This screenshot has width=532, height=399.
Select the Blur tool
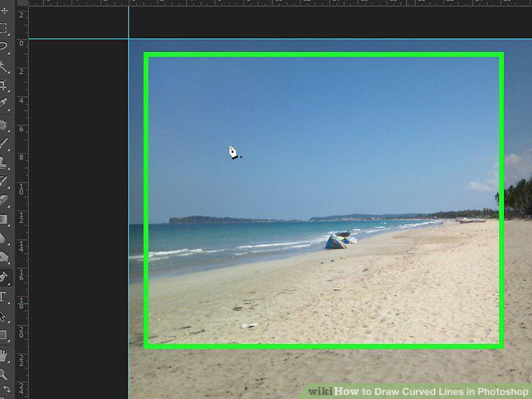coord(3,237)
